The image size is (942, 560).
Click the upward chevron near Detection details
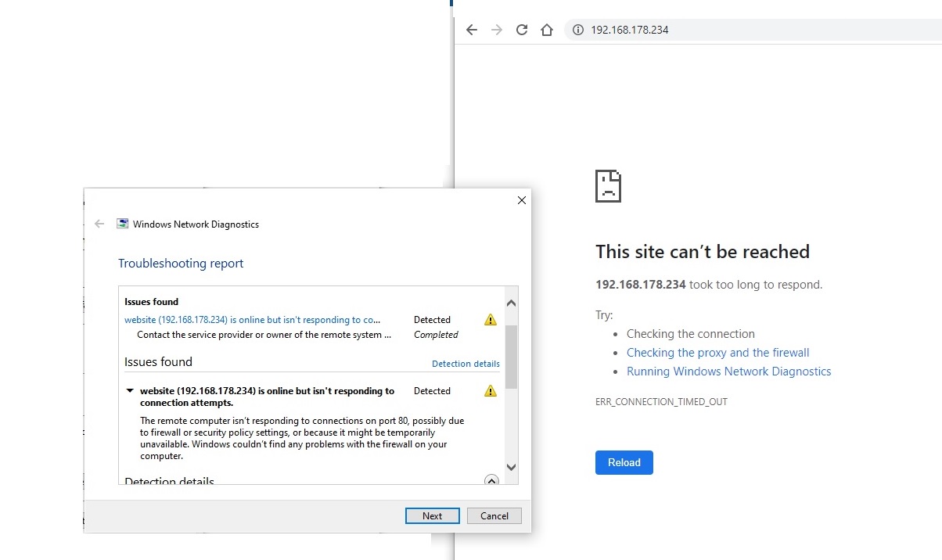(491, 480)
